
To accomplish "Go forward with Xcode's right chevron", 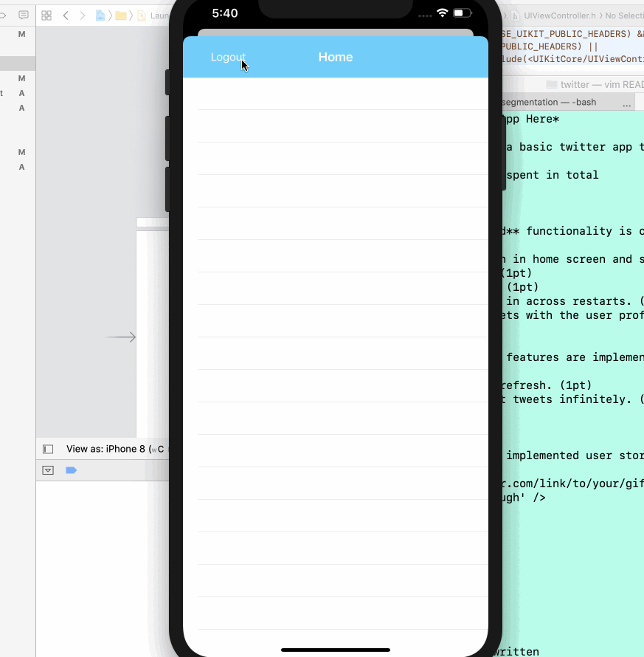I will (83, 16).
